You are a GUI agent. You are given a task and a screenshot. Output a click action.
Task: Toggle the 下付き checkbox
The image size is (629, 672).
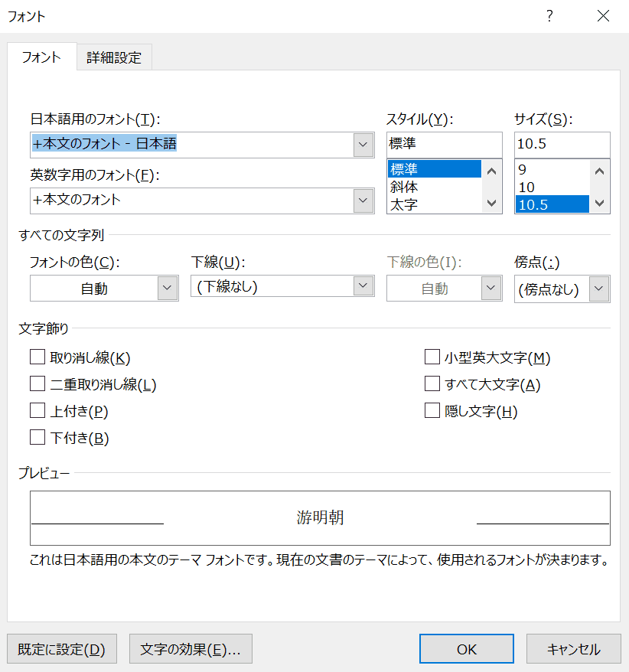(x=37, y=437)
